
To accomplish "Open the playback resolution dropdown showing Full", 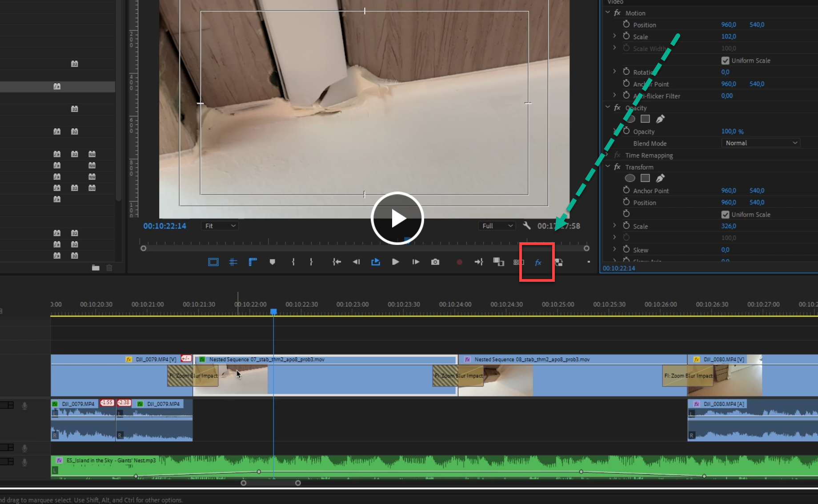I will pyautogui.click(x=497, y=225).
